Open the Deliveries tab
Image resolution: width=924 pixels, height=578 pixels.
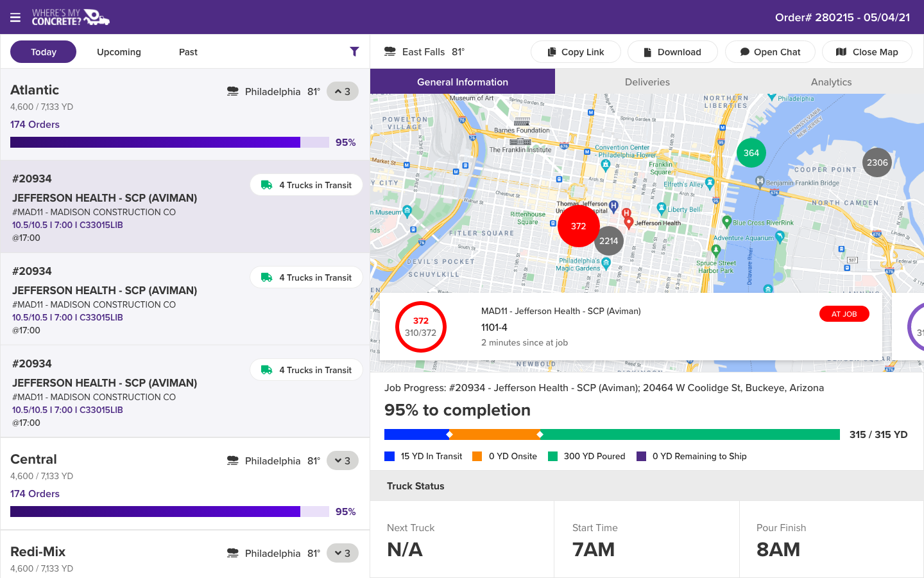click(x=647, y=82)
